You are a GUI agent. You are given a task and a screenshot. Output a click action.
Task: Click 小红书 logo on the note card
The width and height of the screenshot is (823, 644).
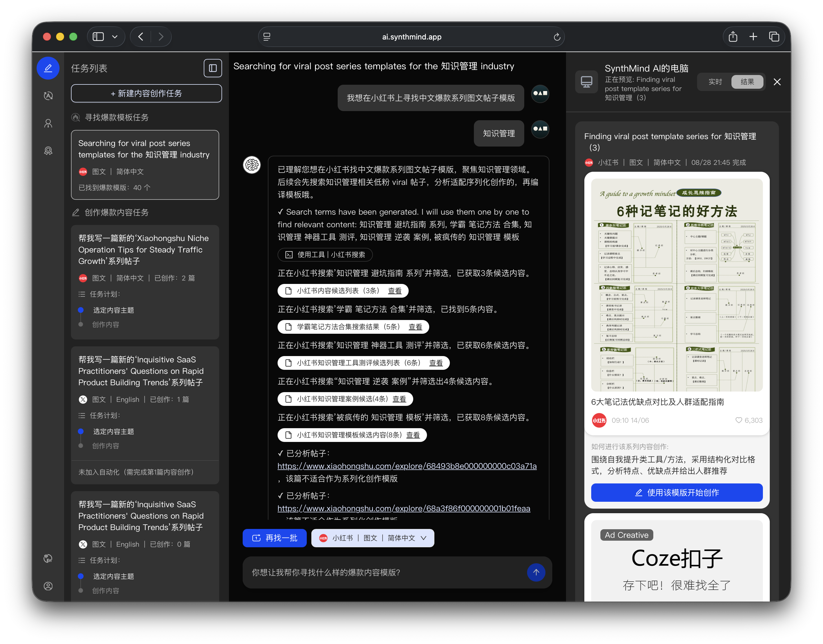point(599,420)
